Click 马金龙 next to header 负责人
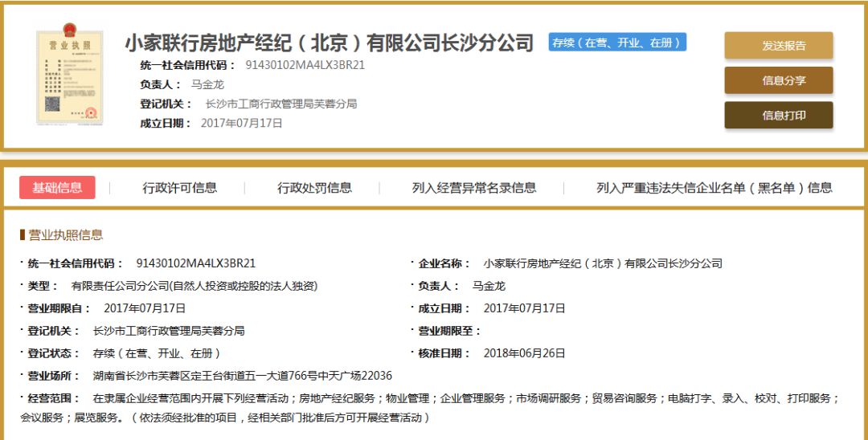This screenshot has width=868, height=440. pyautogui.click(x=207, y=84)
